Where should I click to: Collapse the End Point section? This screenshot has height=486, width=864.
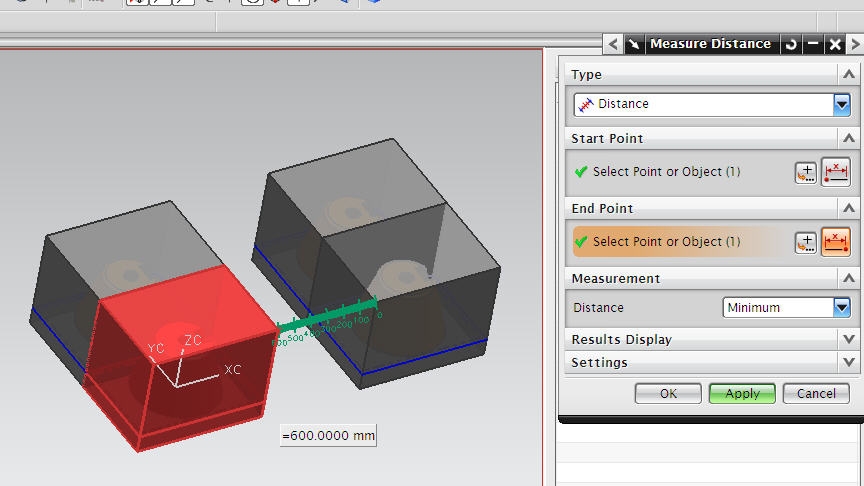pyautogui.click(x=849, y=208)
